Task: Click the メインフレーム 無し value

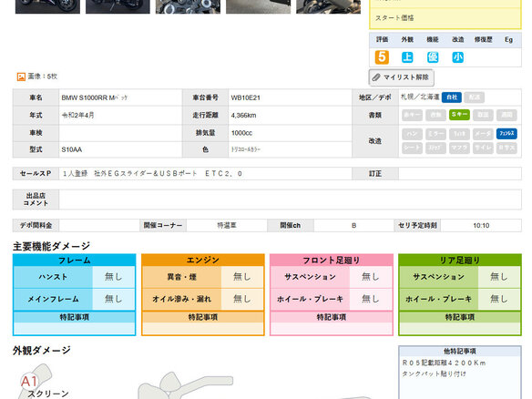Action: coord(113,299)
